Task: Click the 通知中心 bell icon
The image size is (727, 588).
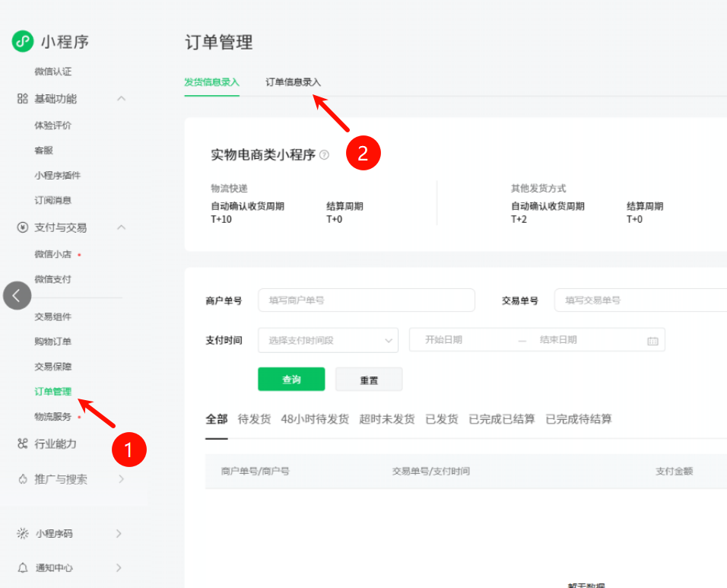Action: tap(22, 567)
